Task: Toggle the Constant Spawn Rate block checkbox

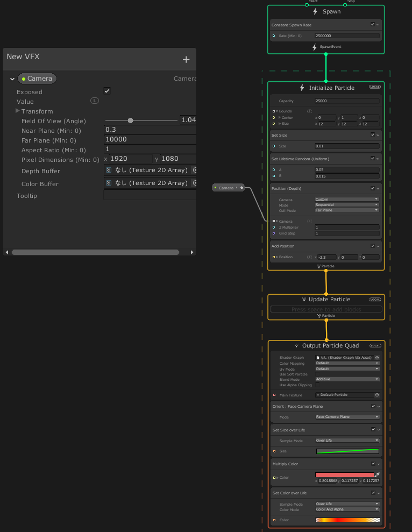Action: coord(373,24)
